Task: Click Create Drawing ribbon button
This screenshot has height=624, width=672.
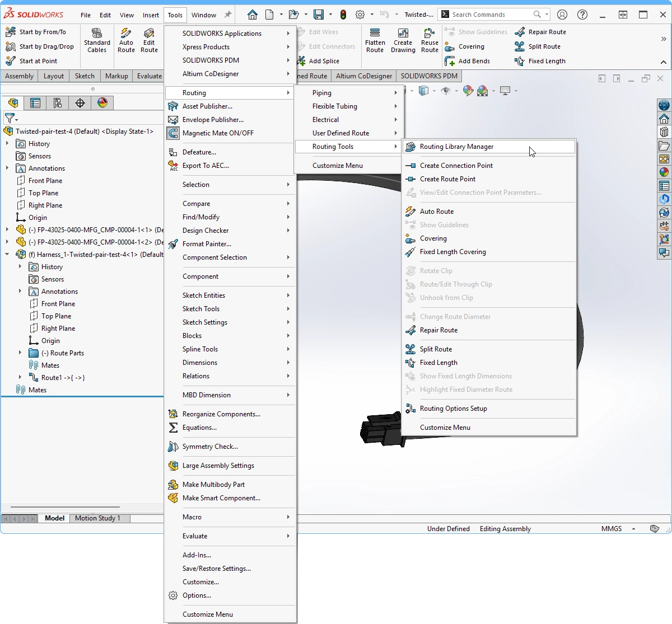Action: coord(403,40)
